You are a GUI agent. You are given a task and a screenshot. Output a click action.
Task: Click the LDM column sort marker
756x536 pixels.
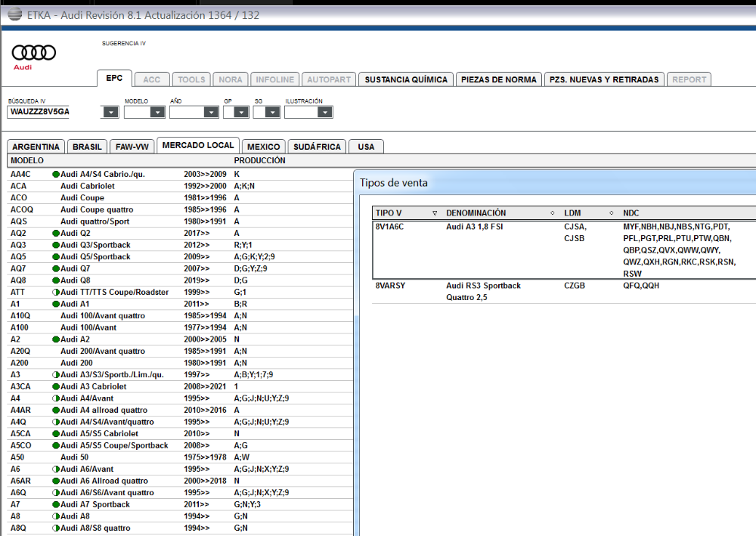[x=612, y=213]
